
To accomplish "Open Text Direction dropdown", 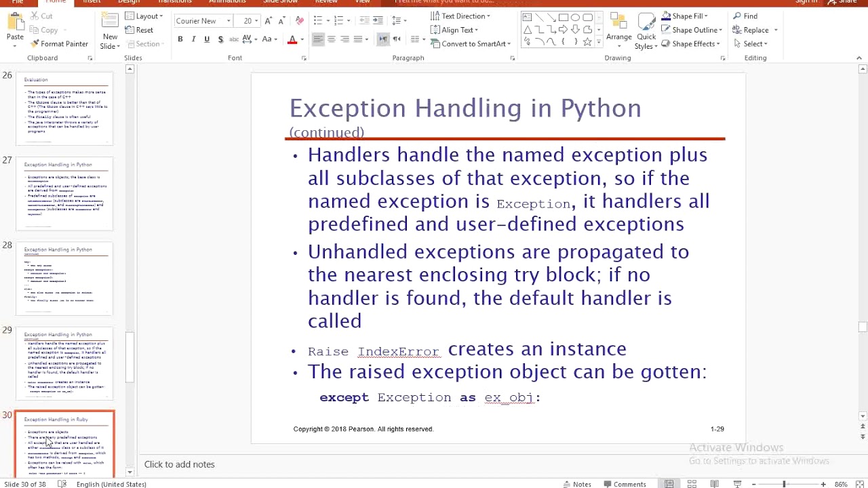I will [x=460, y=16].
